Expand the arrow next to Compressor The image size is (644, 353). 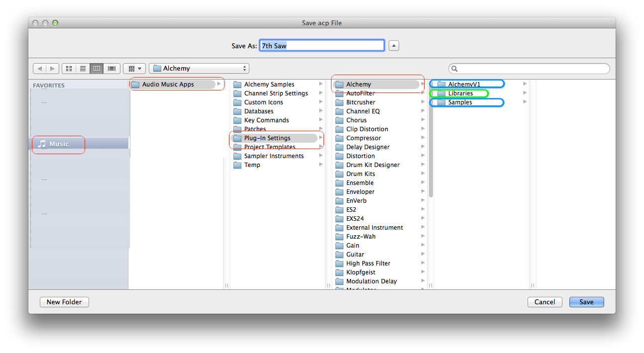423,138
